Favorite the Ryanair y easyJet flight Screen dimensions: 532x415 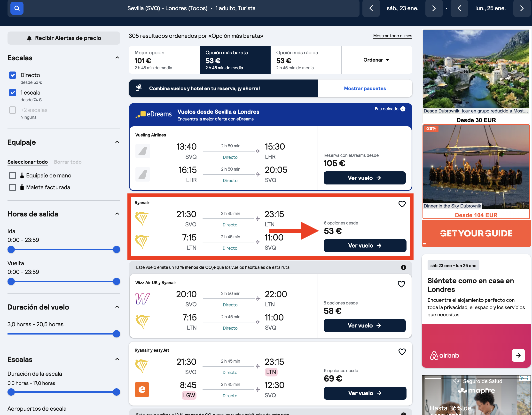tap(402, 351)
